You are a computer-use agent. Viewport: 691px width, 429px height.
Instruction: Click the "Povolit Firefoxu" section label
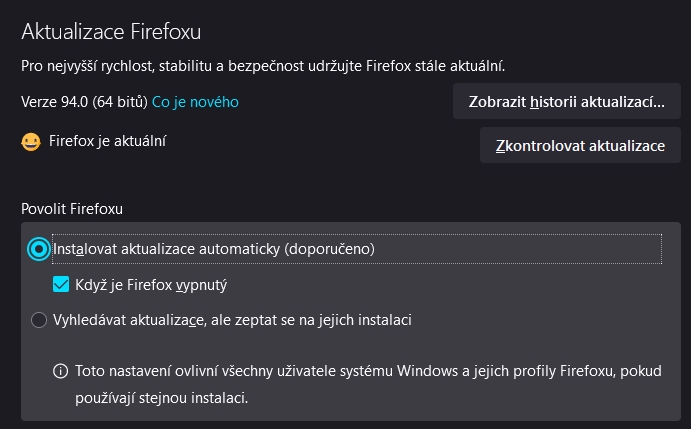click(72, 208)
